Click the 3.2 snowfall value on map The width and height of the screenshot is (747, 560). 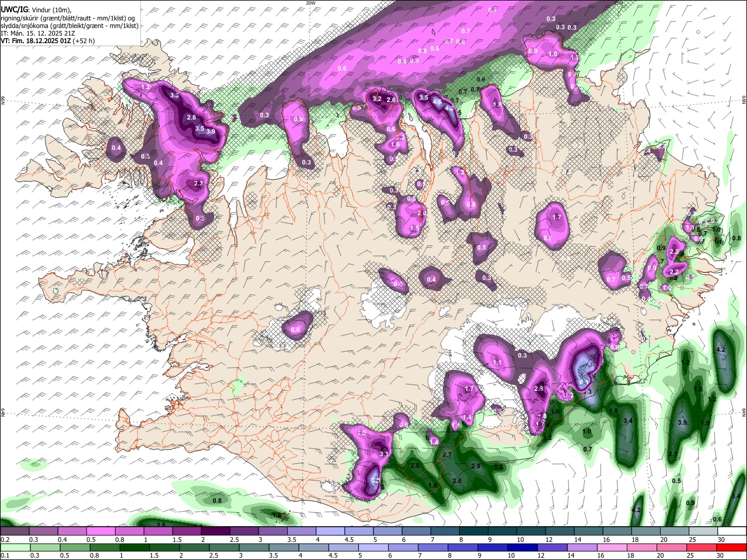click(377, 99)
